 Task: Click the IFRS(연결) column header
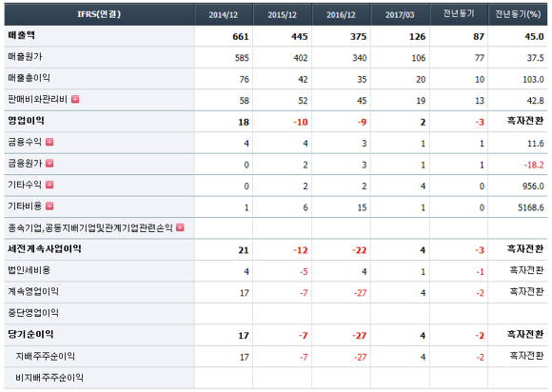tap(99, 14)
